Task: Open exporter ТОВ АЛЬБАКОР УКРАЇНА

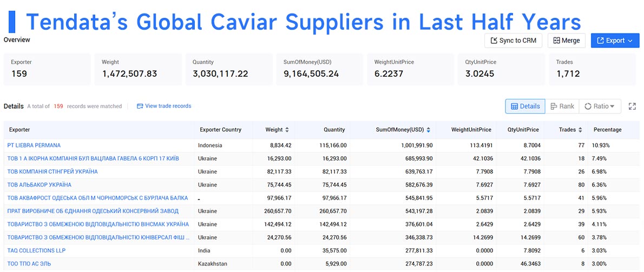Action: (x=40, y=184)
